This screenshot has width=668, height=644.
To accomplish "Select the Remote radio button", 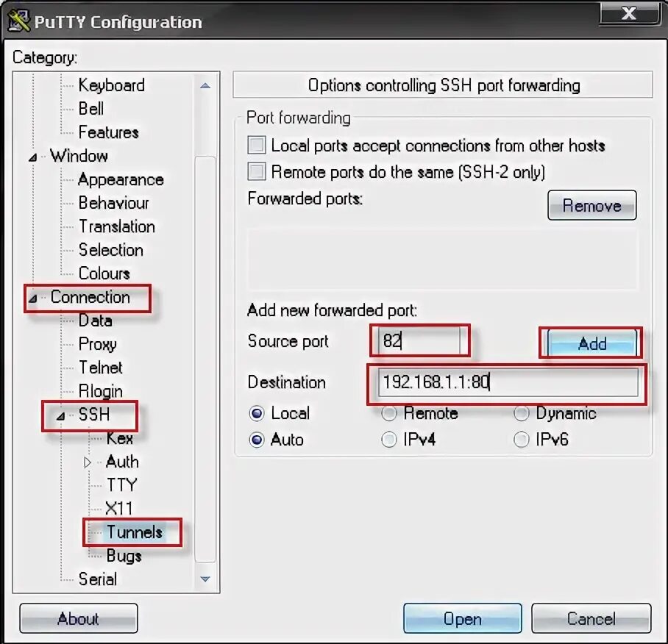I will (x=389, y=413).
